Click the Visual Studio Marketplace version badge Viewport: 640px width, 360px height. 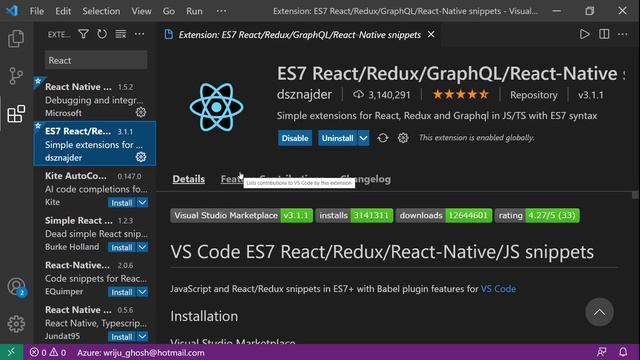[x=242, y=215]
